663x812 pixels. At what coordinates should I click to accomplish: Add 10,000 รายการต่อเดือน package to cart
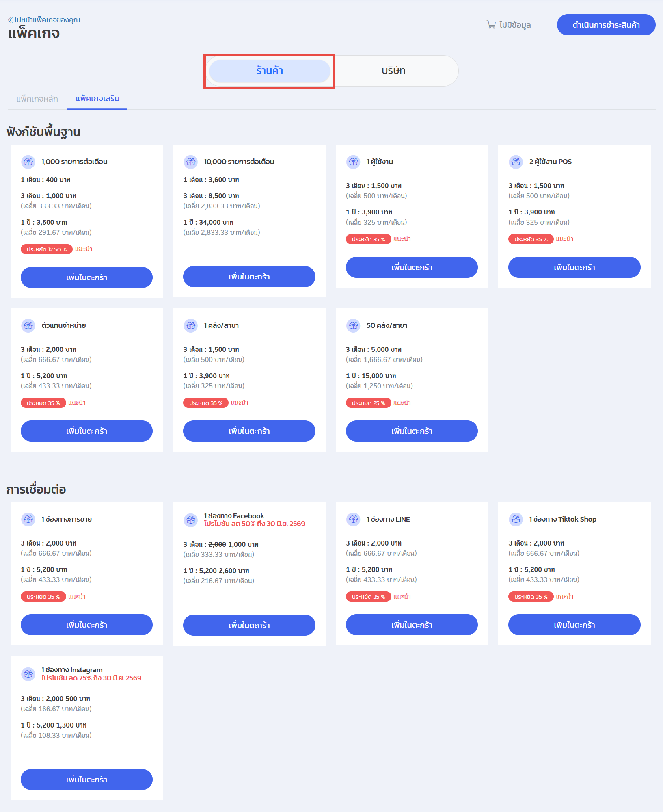[249, 277]
